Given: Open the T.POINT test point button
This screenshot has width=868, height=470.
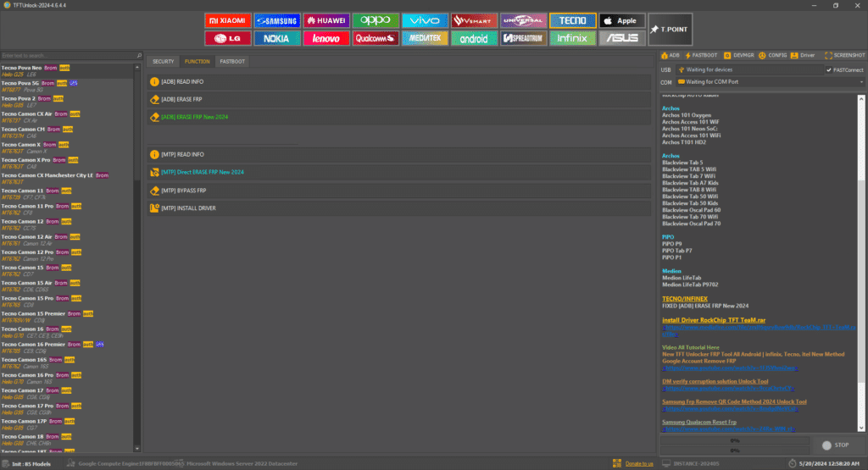Looking at the screenshot, I should point(670,30).
